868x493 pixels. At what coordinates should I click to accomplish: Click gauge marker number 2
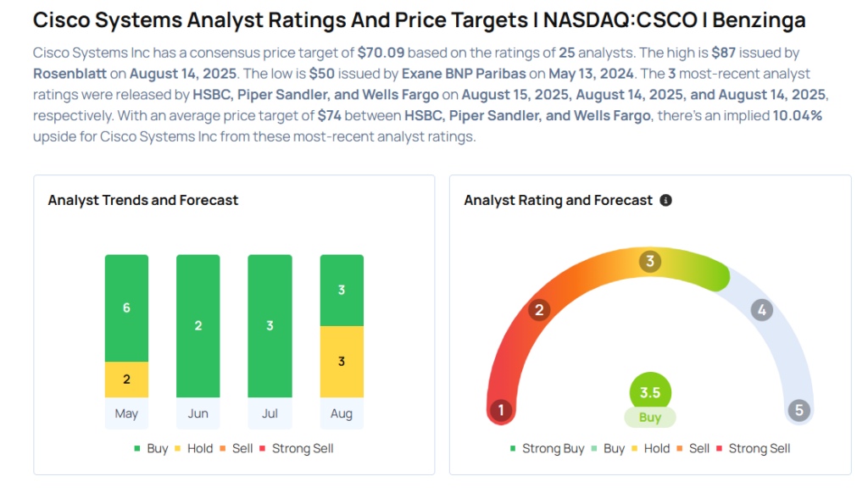pos(538,310)
